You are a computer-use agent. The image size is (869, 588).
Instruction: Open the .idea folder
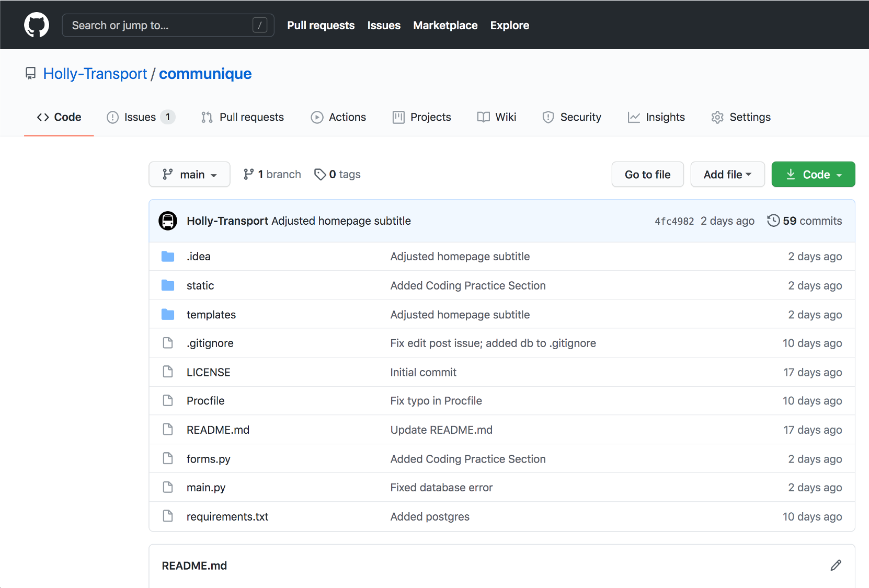click(199, 256)
